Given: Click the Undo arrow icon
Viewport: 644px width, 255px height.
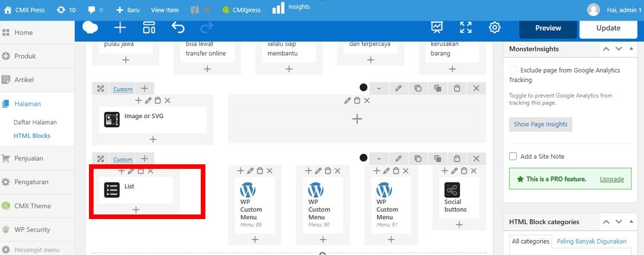Looking at the screenshot, I should [x=178, y=27].
